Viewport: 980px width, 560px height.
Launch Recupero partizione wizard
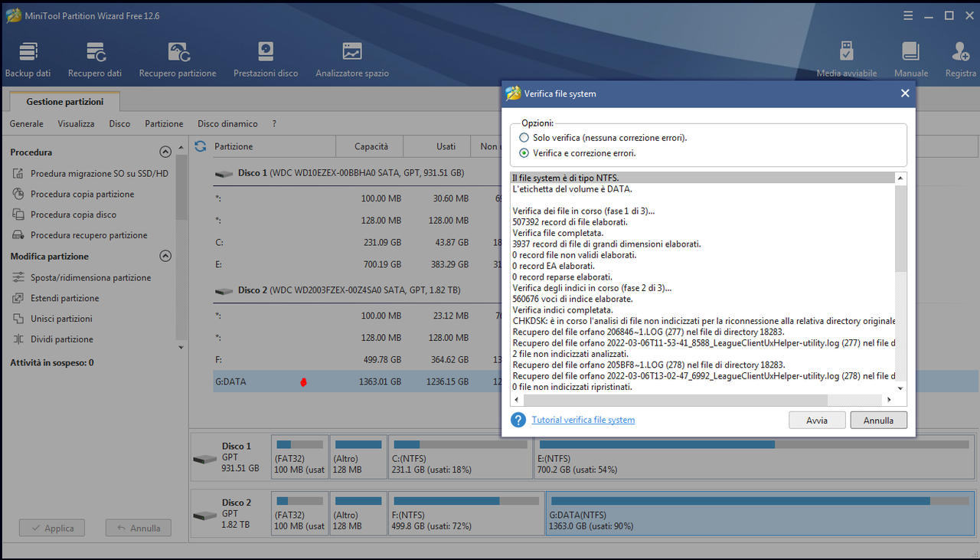[178, 60]
